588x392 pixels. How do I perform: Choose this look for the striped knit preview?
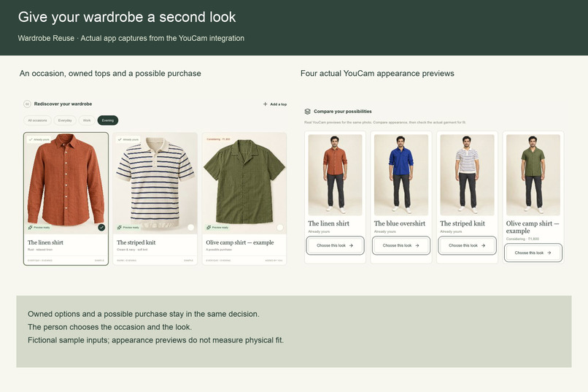point(467,245)
